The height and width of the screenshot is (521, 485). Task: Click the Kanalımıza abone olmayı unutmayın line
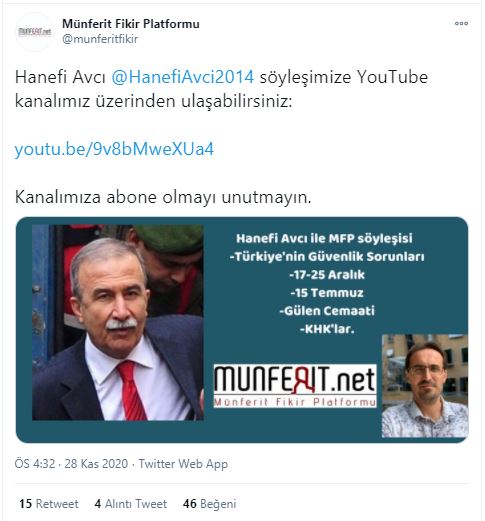pos(163,197)
